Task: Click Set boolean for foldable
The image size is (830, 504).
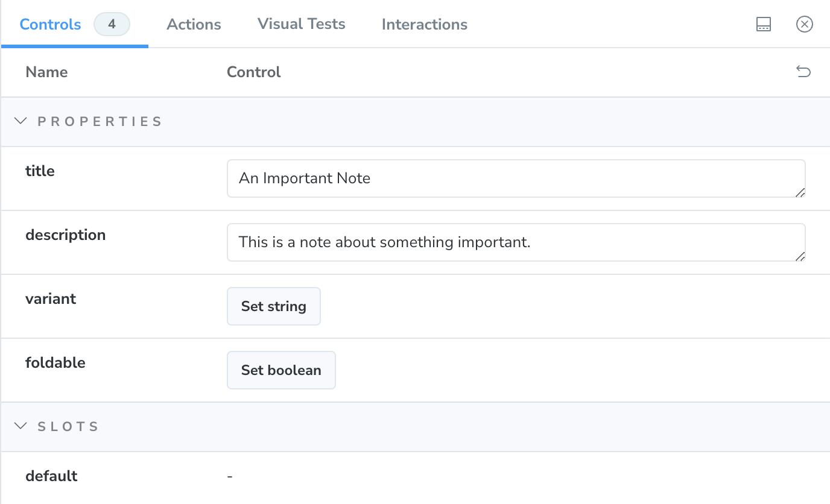Action: click(281, 370)
